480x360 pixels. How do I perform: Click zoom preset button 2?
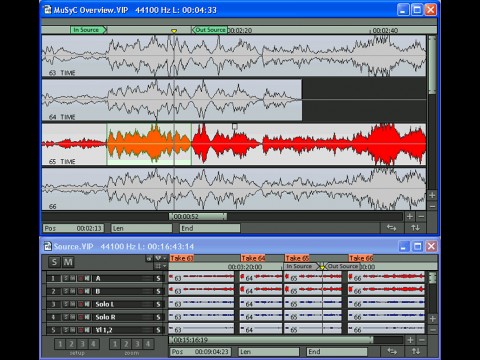click(126, 344)
